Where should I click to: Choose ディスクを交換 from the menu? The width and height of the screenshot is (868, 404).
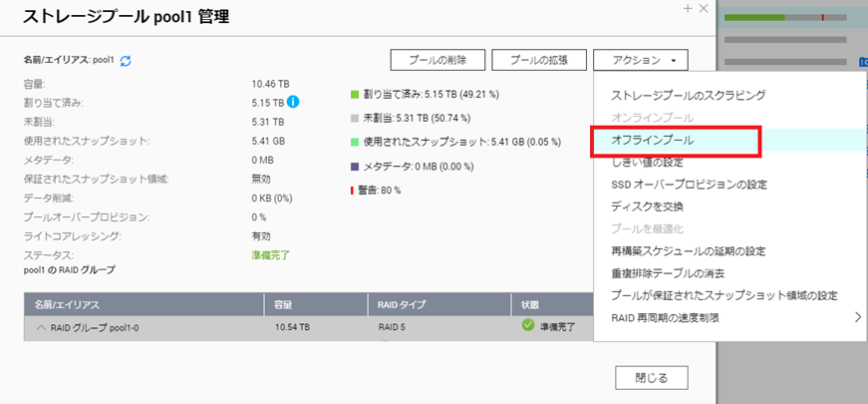[647, 206]
